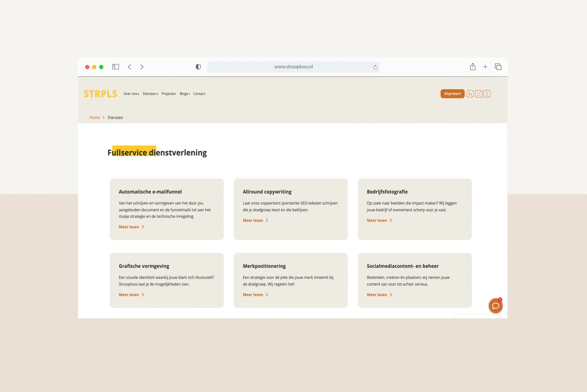Open the Facebook social icon
The image size is (587, 392).
pyautogui.click(x=487, y=94)
